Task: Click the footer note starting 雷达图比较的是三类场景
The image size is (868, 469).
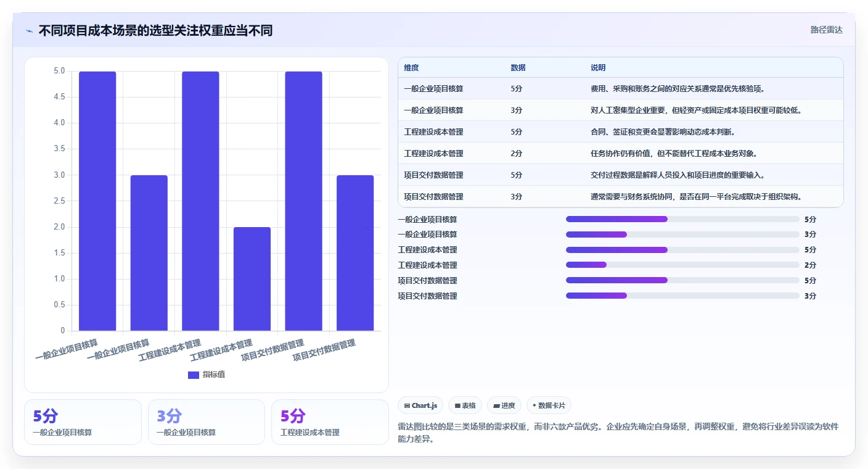Action: coord(618,431)
